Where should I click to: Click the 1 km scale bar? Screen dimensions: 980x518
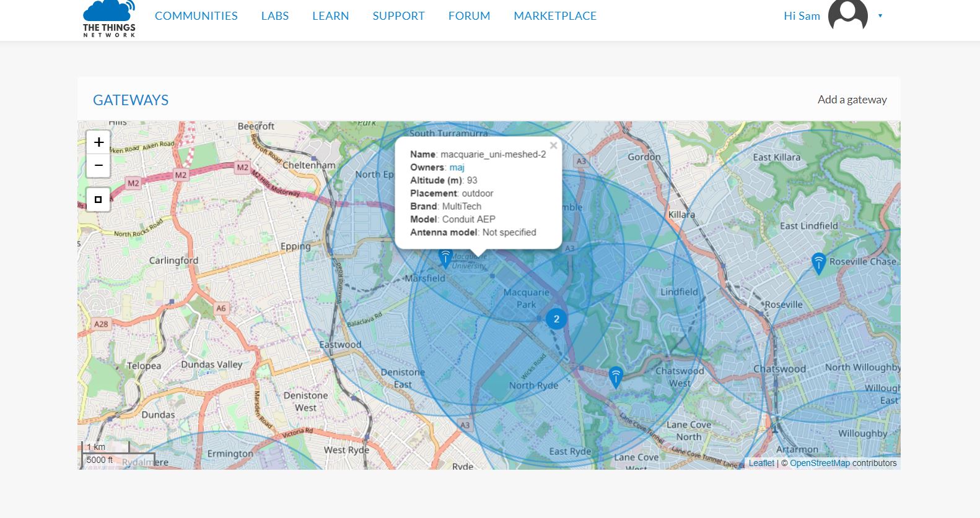105,447
